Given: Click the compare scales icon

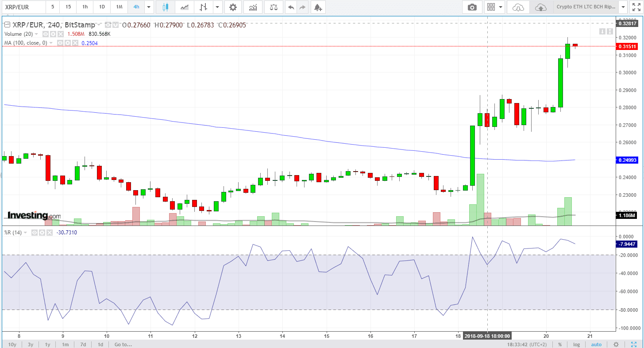Looking at the screenshot, I should (274, 7).
